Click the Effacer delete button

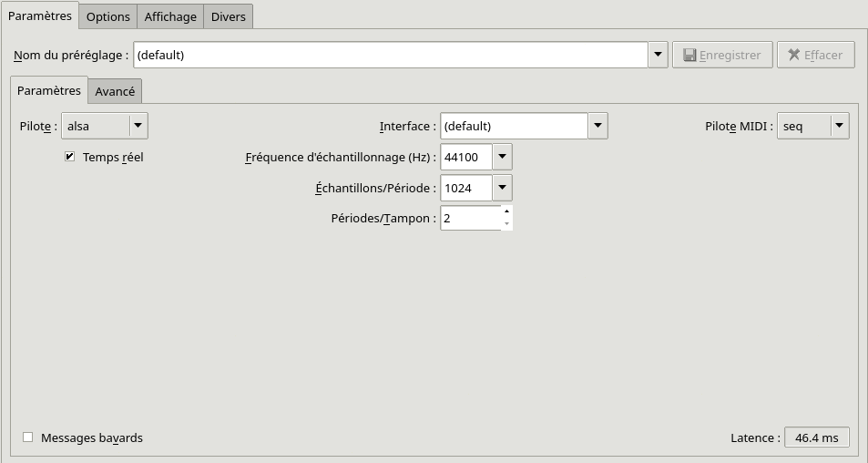pos(815,55)
